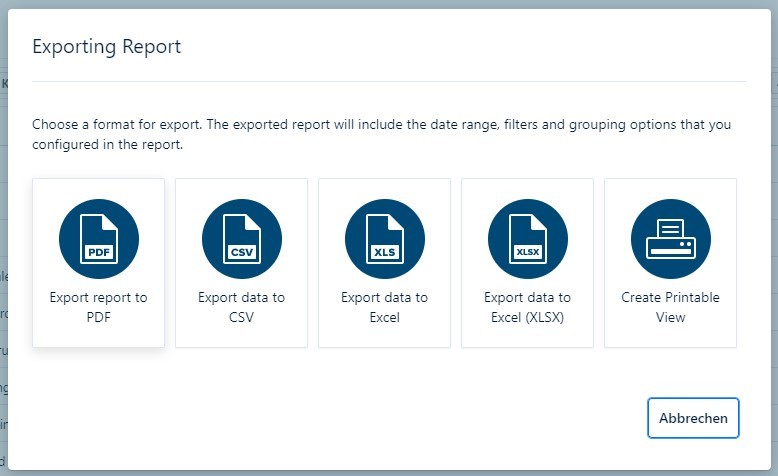Select the "Export data to Excel (XLSX)" text
Image resolution: width=778 pixels, height=476 pixels.
[528, 307]
